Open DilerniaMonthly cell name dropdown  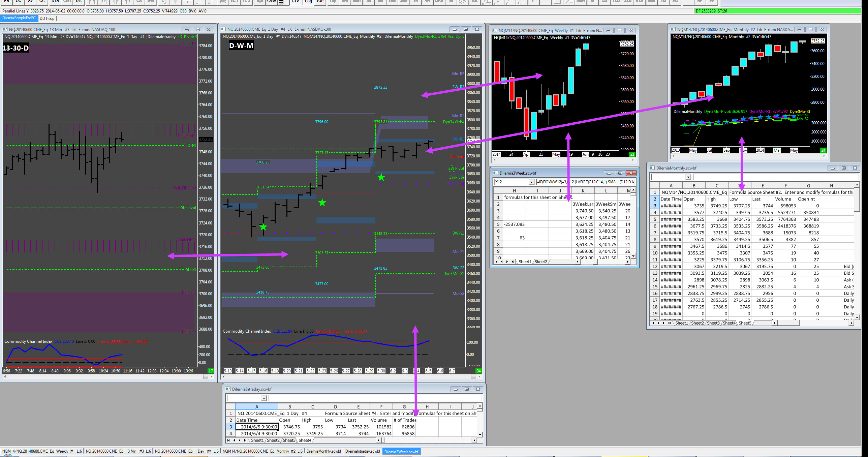(688, 177)
